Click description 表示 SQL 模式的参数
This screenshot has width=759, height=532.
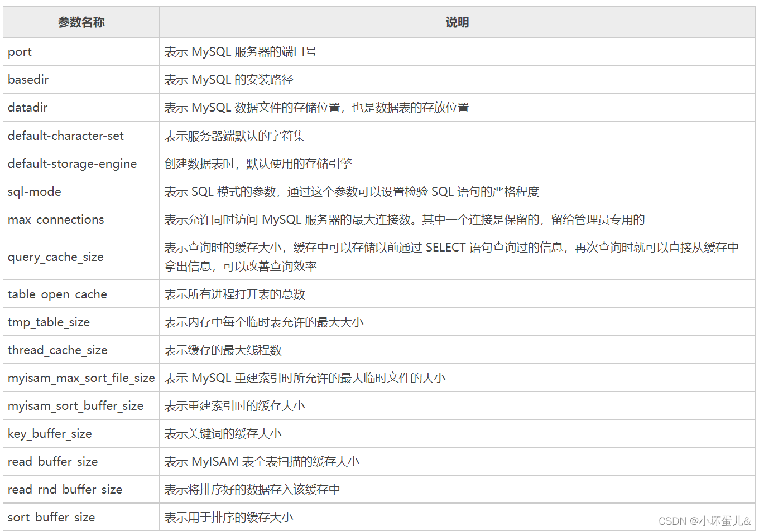(x=352, y=192)
